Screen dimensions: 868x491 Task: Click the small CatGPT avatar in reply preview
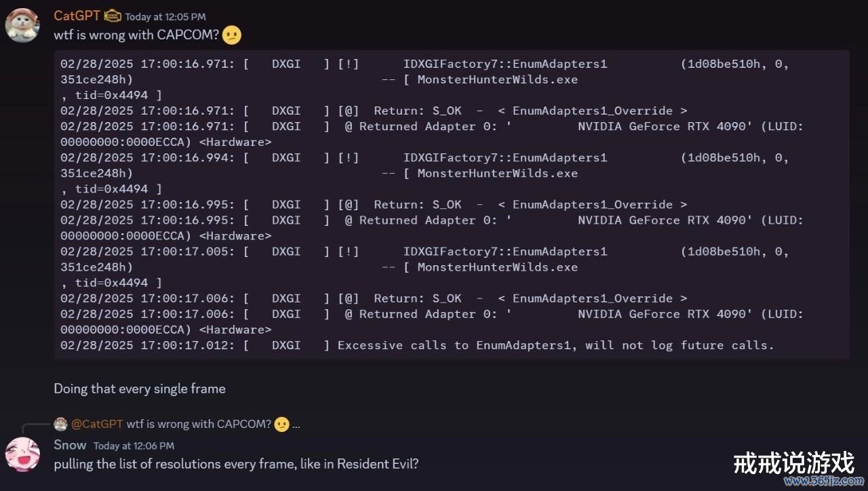(x=60, y=424)
